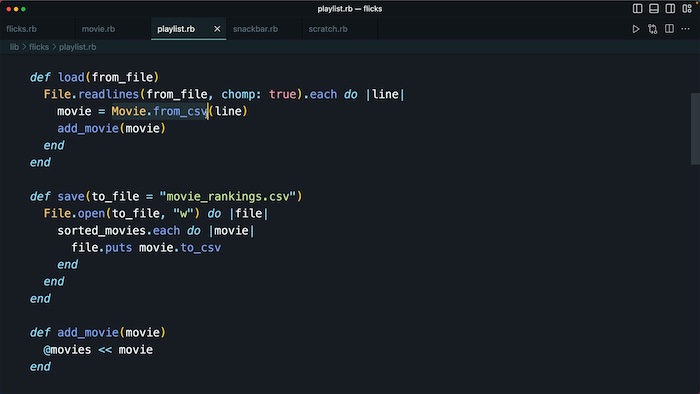The width and height of the screenshot is (700, 394).
Task: Click the << append operator
Action: [105, 350]
